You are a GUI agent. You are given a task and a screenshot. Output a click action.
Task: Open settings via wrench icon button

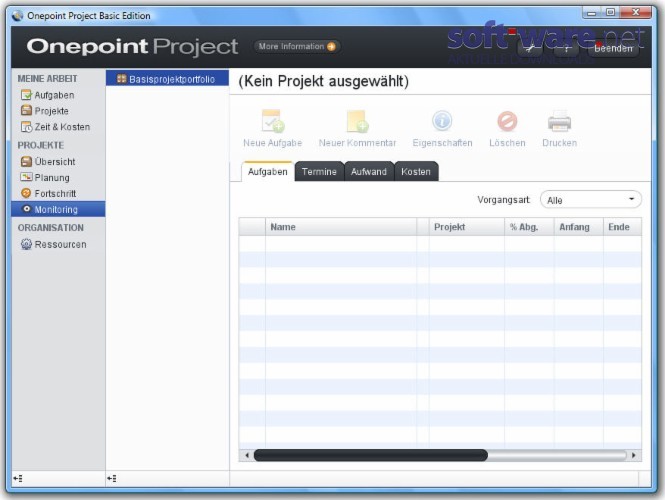[530, 49]
